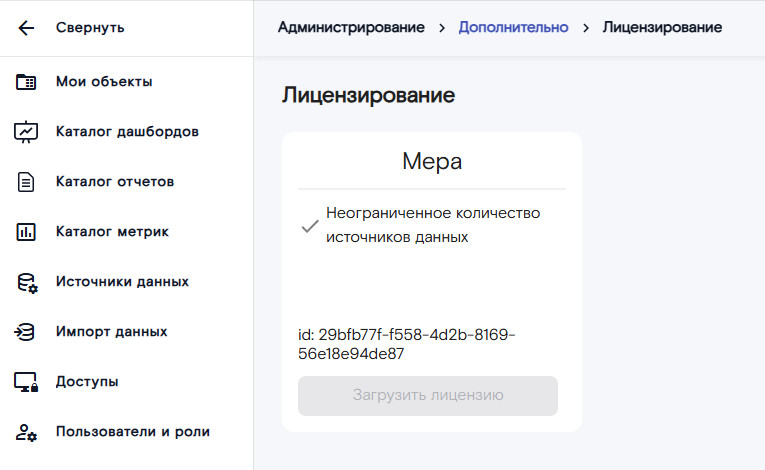Click the Мои объекты folder icon
The height and width of the screenshot is (470, 765).
tap(26, 82)
